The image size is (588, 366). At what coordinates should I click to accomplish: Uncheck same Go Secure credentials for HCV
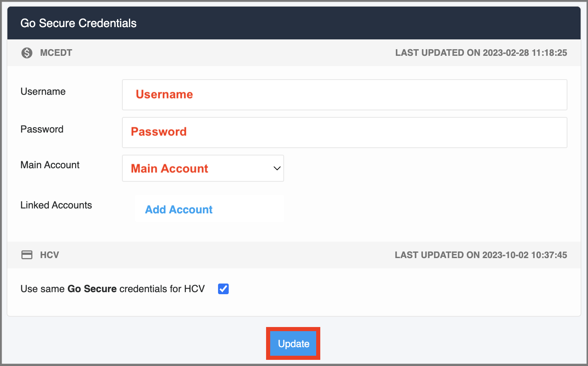click(x=223, y=289)
